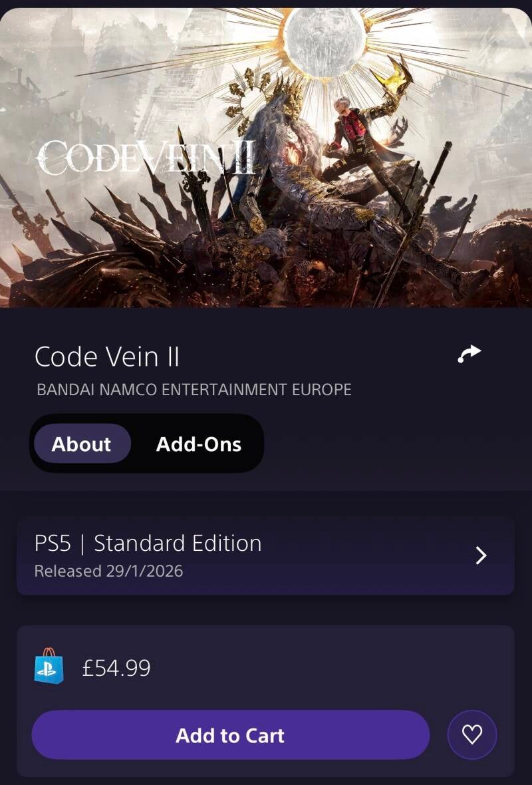
Task: Click the heart icon beside Add to Cart
Action: 471,734
